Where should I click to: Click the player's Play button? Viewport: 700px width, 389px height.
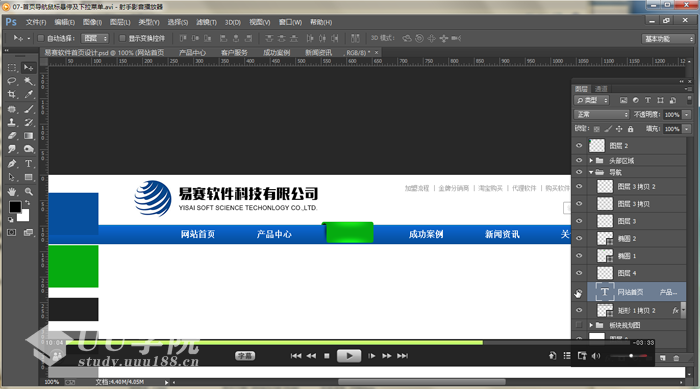(349, 356)
